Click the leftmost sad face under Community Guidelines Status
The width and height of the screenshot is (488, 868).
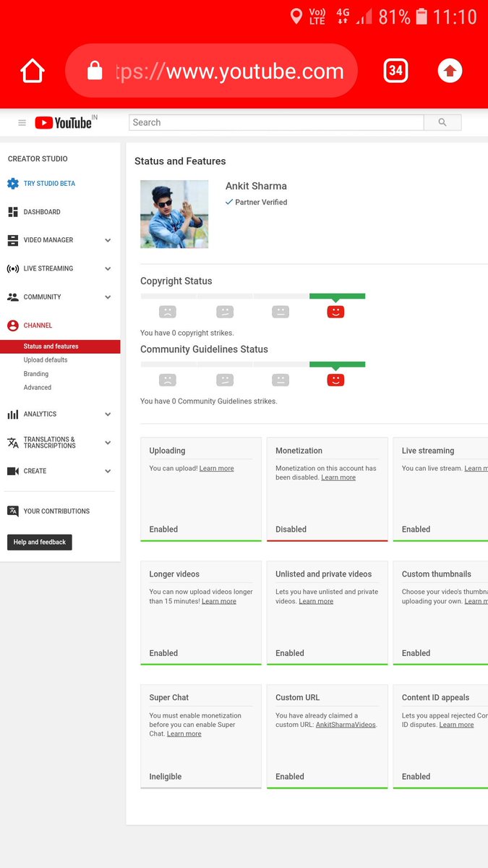click(168, 380)
